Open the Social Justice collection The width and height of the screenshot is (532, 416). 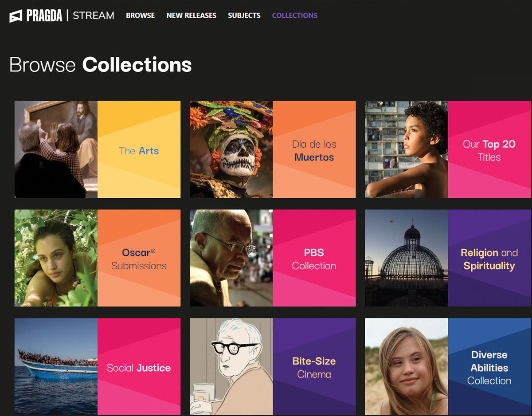tap(139, 368)
